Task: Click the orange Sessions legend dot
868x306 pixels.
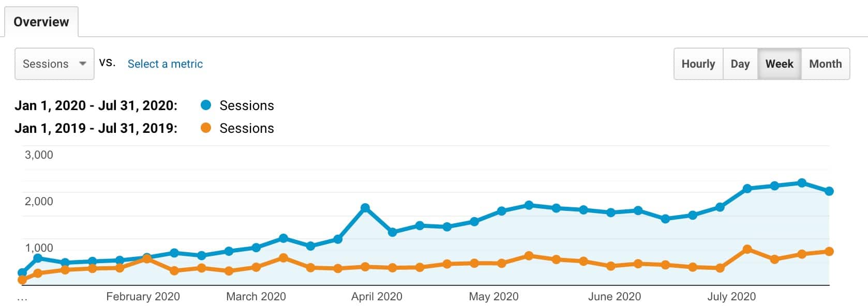Action: [x=206, y=128]
